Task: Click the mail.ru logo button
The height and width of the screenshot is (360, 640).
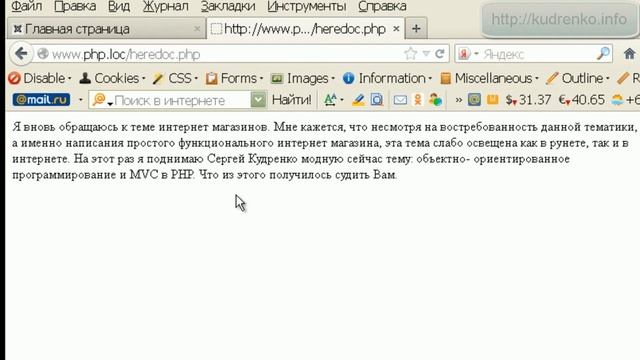Action: [x=41, y=100]
